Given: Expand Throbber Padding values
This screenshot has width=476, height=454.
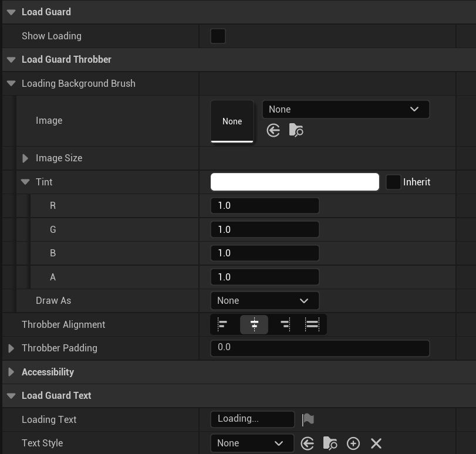Looking at the screenshot, I should 11,348.
